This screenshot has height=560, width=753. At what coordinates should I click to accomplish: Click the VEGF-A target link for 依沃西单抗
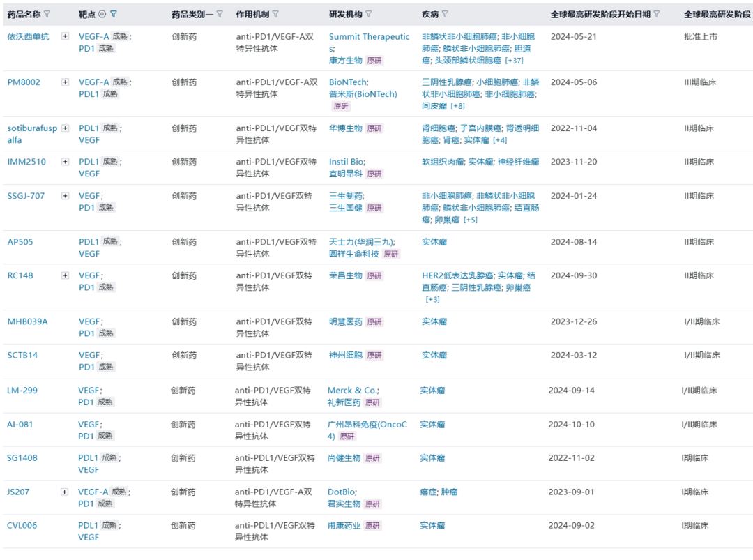[x=94, y=36]
